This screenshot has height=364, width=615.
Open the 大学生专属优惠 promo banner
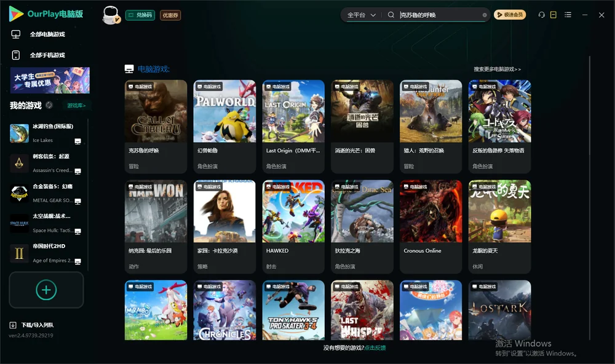(50, 80)
